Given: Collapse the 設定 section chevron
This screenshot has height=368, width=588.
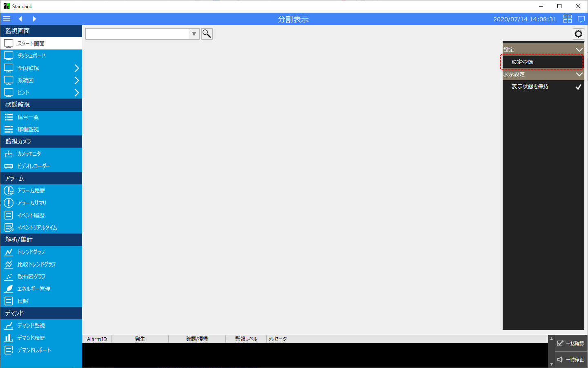Looking at the screenshot, I should (x=579, y=50).
